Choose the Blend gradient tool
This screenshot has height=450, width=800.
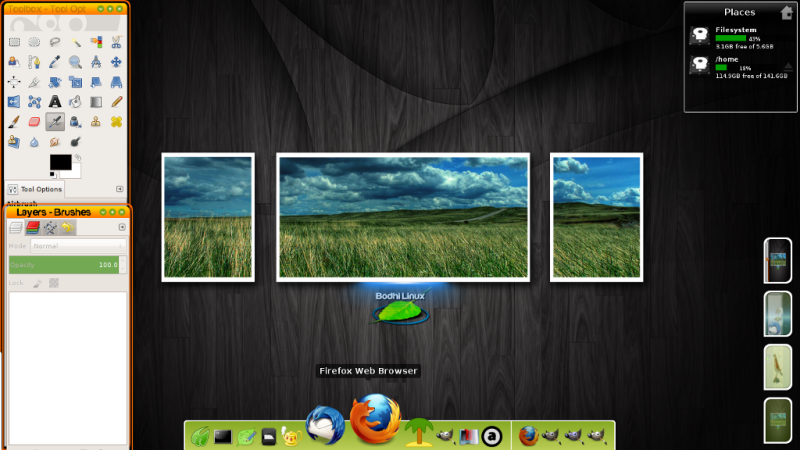click(x=96, y=102)
